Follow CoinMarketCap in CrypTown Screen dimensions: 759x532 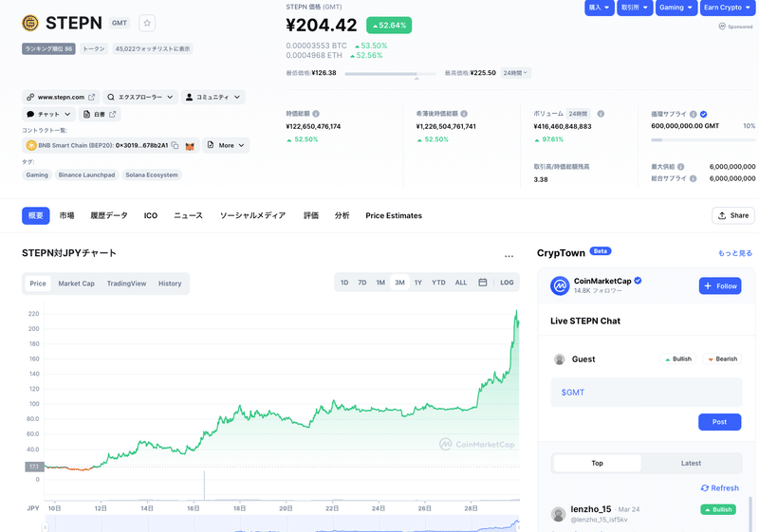pyautogui.click(x=720, y=285)
